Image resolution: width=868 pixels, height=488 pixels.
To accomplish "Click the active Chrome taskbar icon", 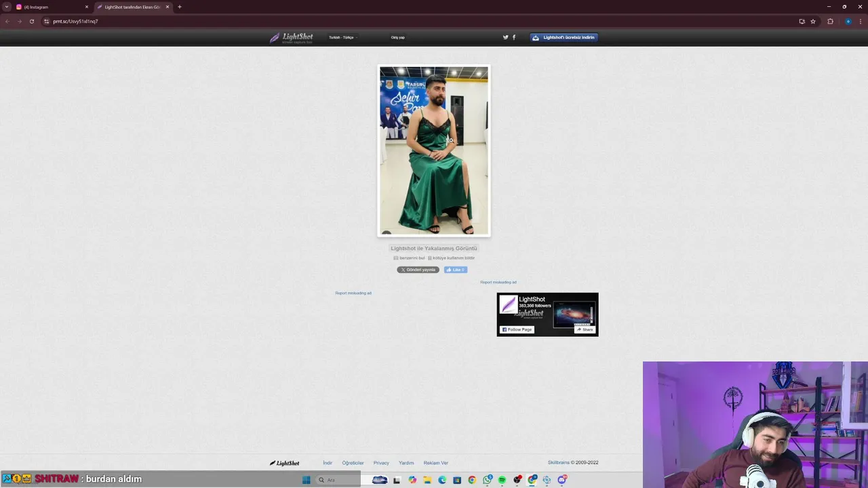I will coord(532,480).
